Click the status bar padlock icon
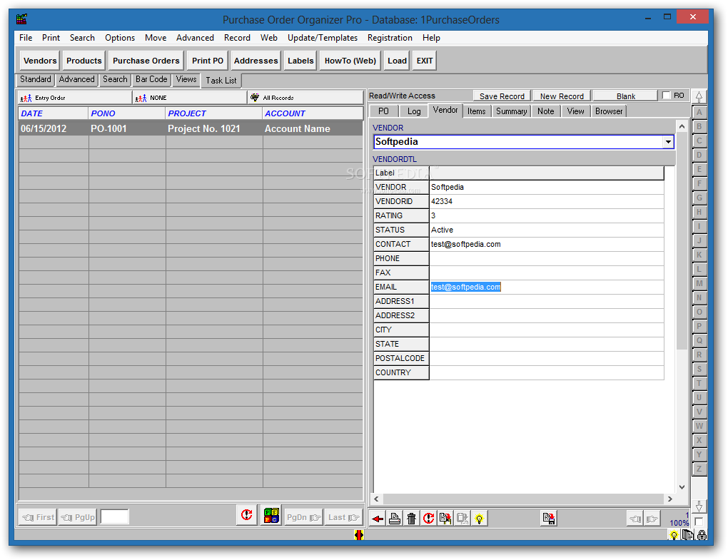The image size is (728, 560). click(x=702, y=535)
